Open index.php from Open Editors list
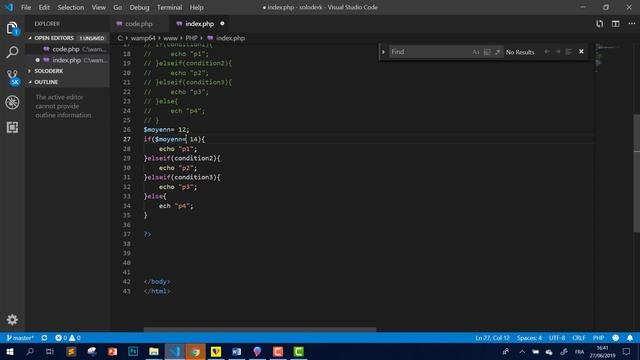Viewport: 640px width, 360px height. (68, 60)
